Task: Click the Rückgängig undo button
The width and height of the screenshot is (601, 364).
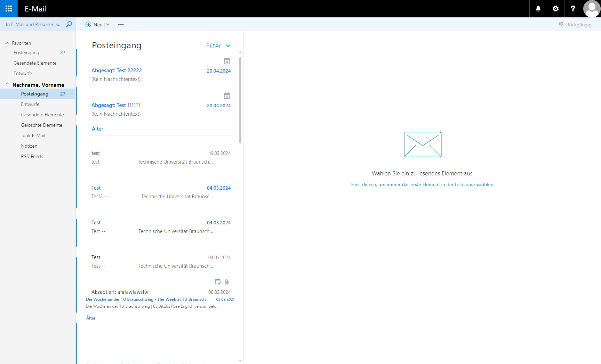Action: coord(575,25)
